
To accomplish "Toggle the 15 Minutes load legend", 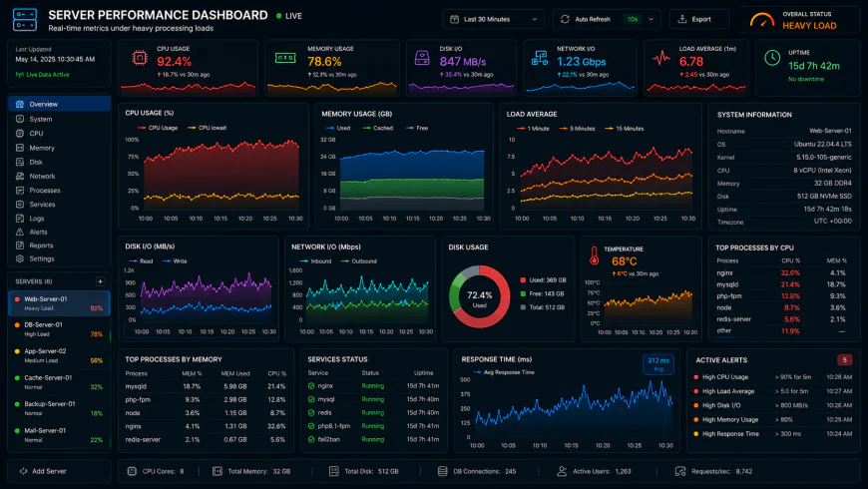I will [x=625, y=129].
